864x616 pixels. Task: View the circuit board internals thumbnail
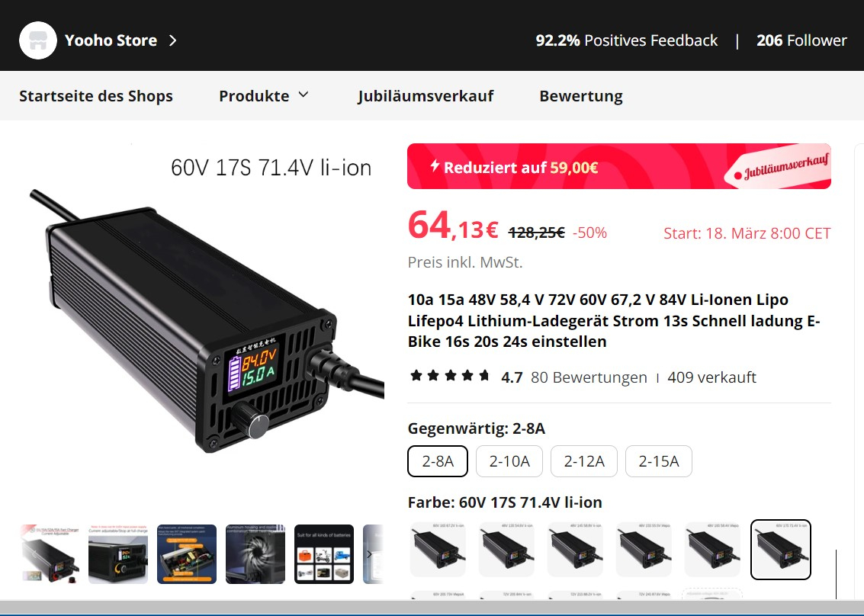187,553
